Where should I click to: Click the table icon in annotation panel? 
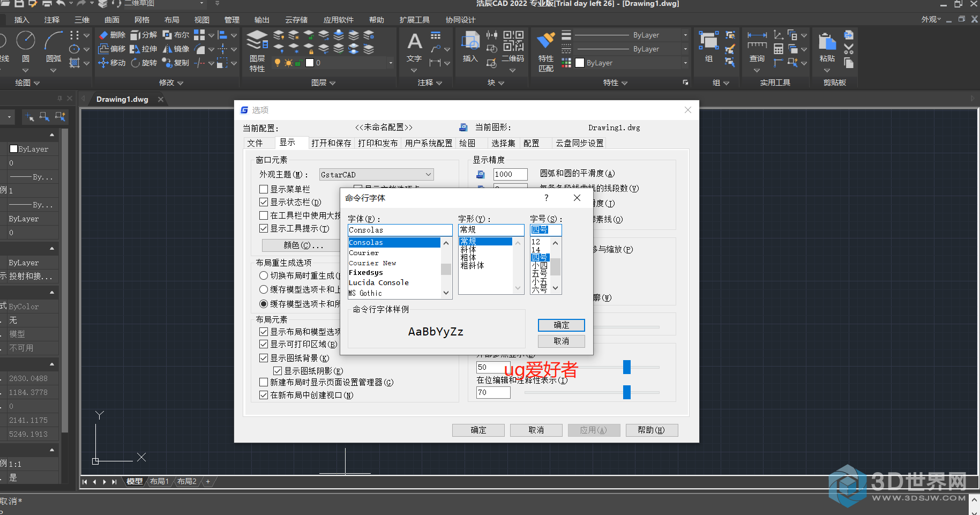[x=436, y=35]
